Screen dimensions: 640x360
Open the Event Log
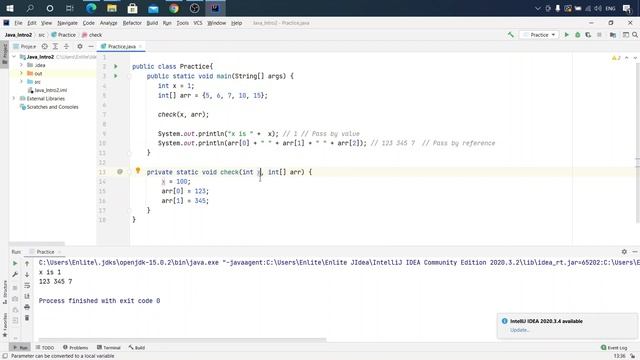click(614, 348)
